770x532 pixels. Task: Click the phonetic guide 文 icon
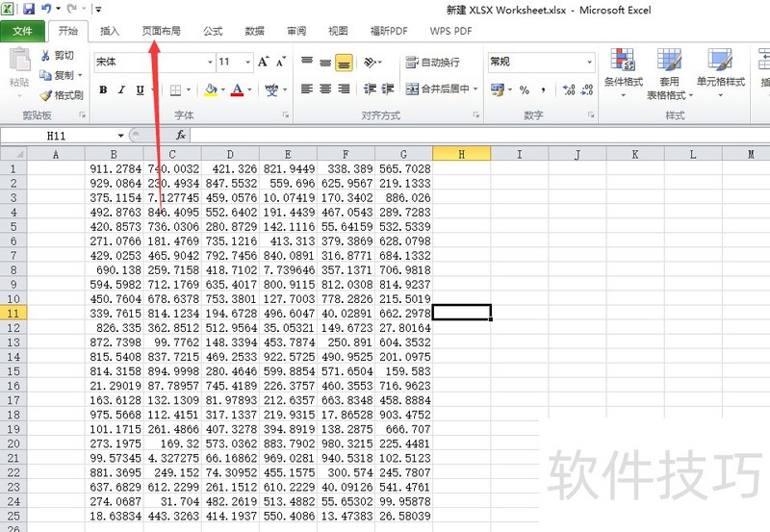point(271,89)
